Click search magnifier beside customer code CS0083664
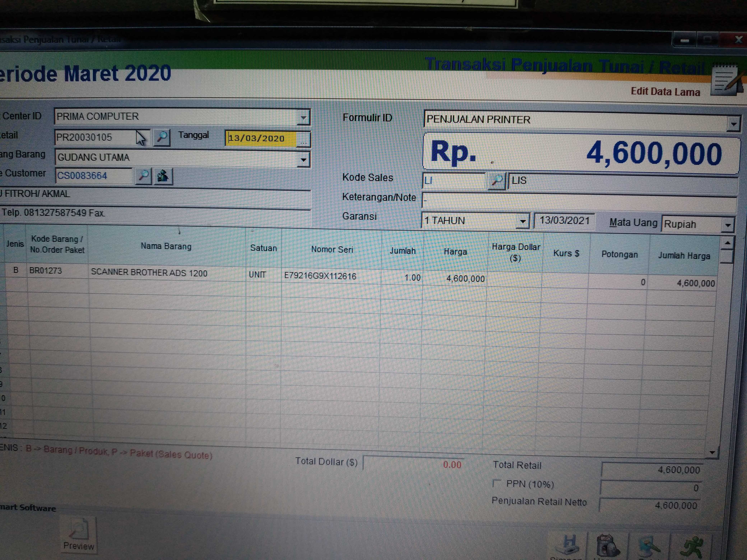 point(143,176)
